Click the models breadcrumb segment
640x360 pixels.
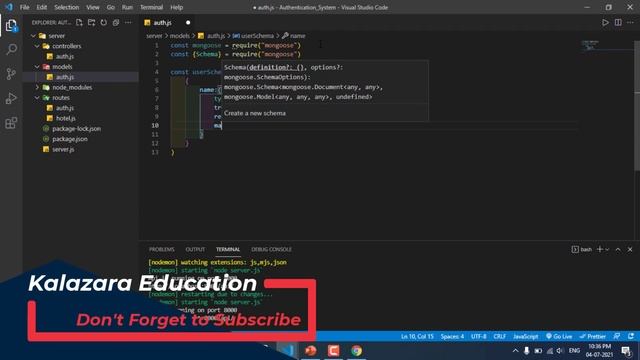(180, 36)
